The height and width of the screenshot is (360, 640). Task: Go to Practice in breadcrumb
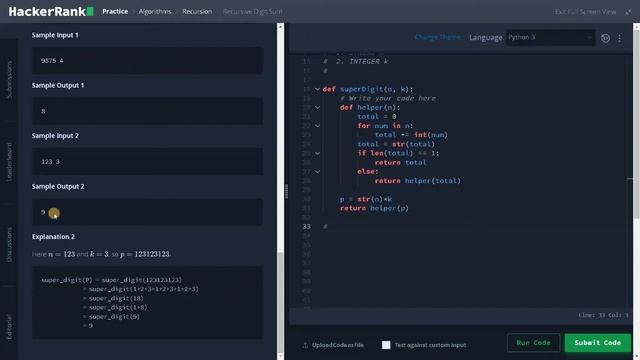(115, 11)
